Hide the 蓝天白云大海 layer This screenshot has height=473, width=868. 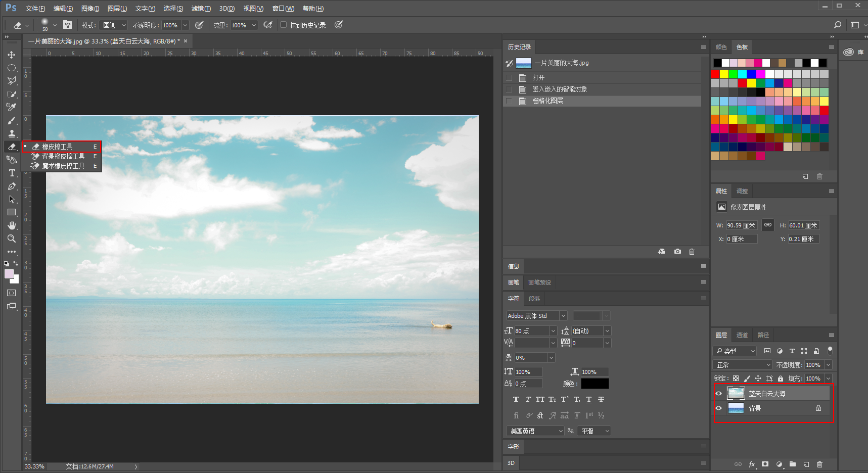tap(718, 393)
